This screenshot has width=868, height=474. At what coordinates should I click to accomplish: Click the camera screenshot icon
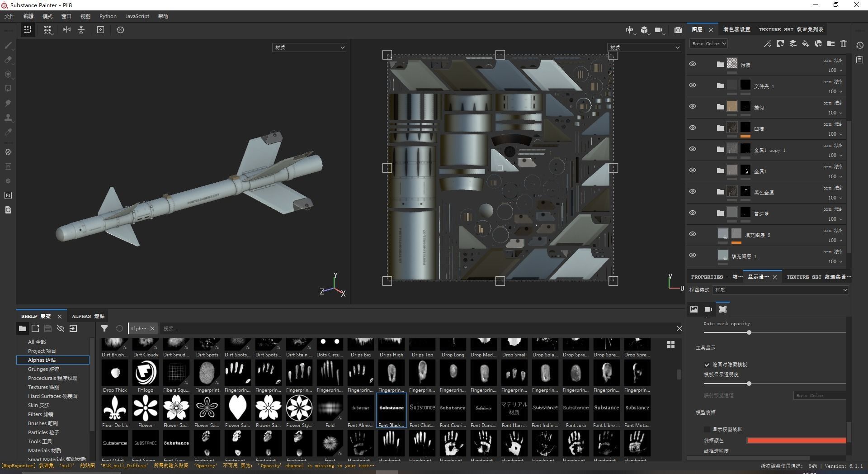pos(678,30)
